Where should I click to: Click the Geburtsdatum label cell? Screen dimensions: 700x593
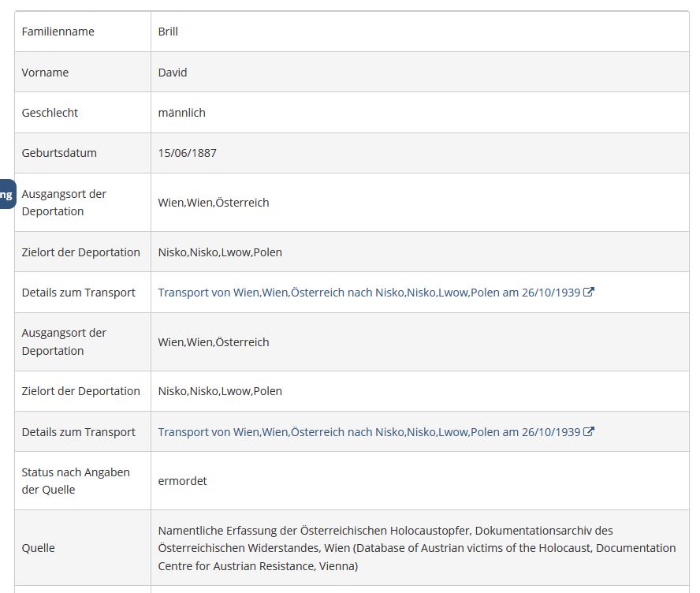tap(59, 153)
